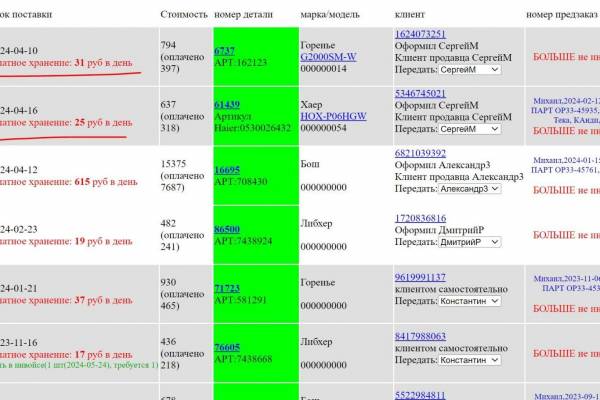
Task: Click клиентом самостоятельно in the 9619991137 row
Action: pos(451,289)
